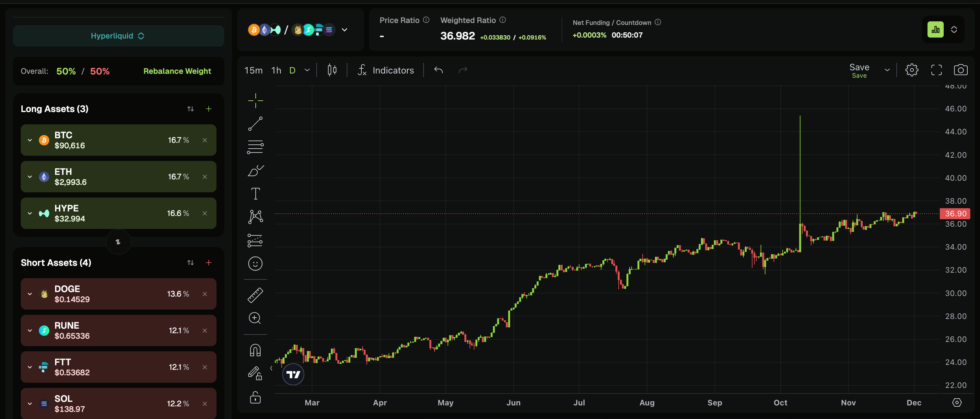980x419 pixels.
Task: Open the Hyperliquid exchange dropdown
Action: [118, 36]
